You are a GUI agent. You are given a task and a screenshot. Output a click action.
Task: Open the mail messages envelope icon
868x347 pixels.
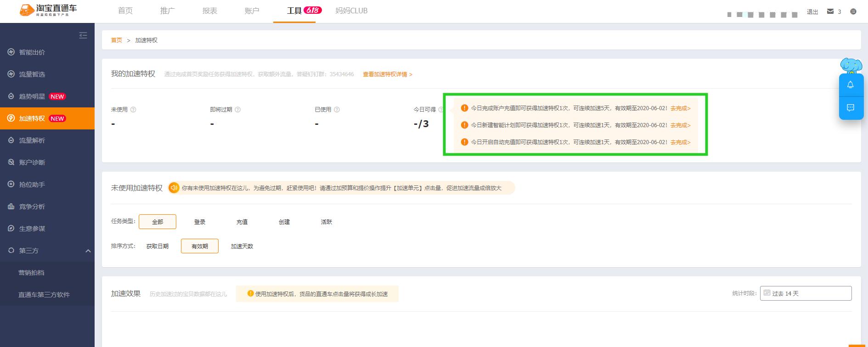(830, 11)
